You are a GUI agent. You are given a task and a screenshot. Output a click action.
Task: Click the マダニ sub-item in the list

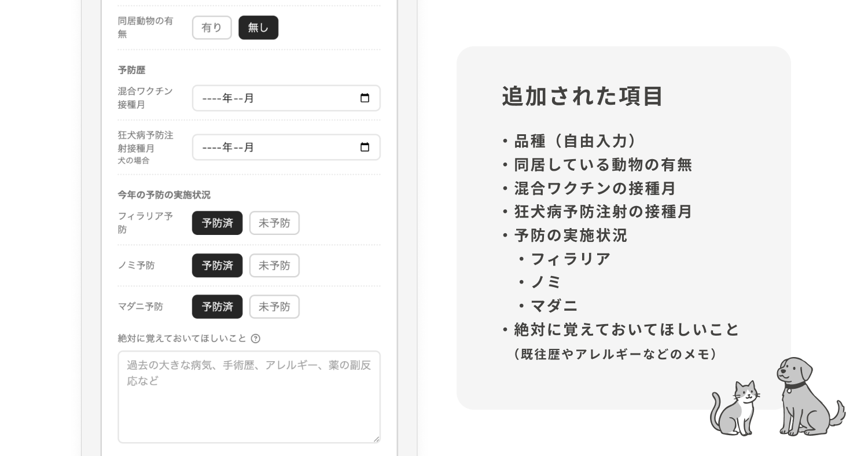tap(548, 306)
